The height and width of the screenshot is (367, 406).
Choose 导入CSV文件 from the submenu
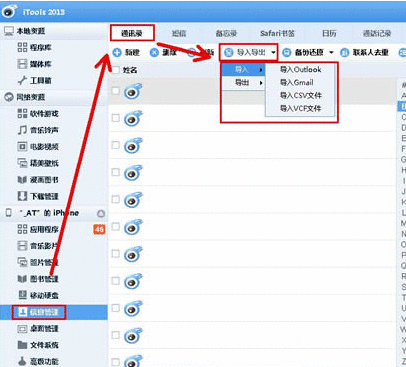tap(300, 96)
